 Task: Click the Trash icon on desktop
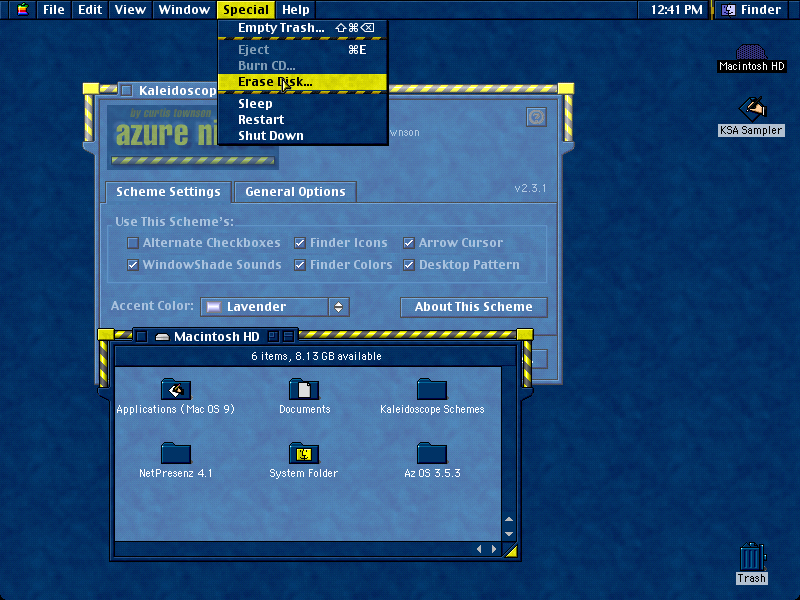click(x=752, y=557)
